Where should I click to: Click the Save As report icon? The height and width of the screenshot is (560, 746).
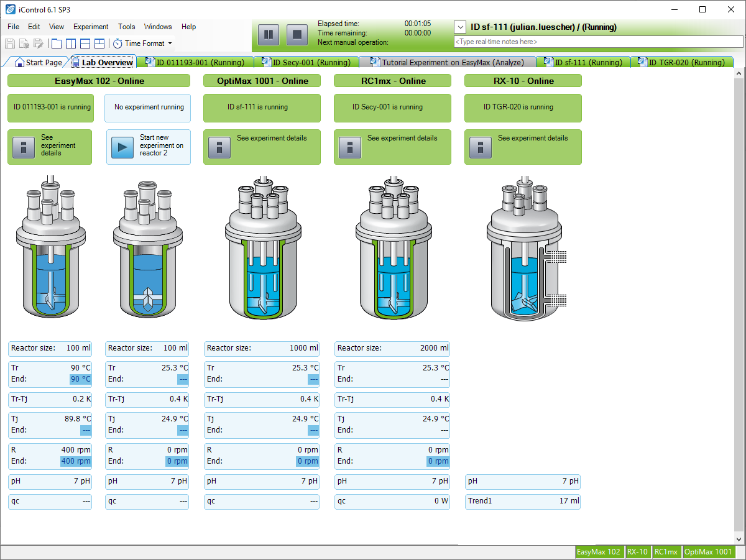click(24, 44)
